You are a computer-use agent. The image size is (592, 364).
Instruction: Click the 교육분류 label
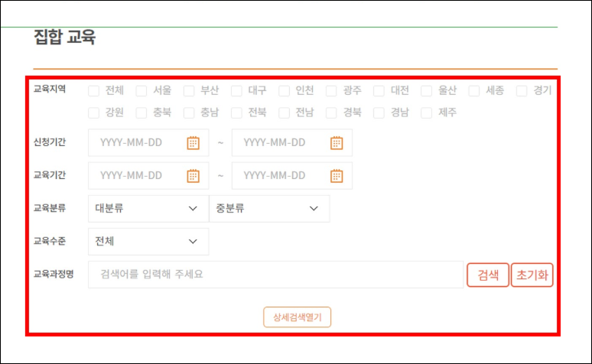pos(50,208)
